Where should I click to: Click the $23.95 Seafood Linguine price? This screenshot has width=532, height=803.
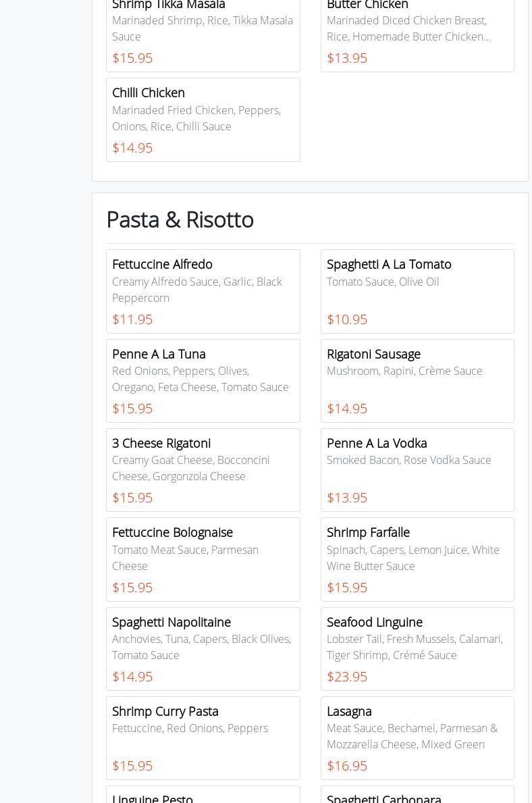(347, 677)
